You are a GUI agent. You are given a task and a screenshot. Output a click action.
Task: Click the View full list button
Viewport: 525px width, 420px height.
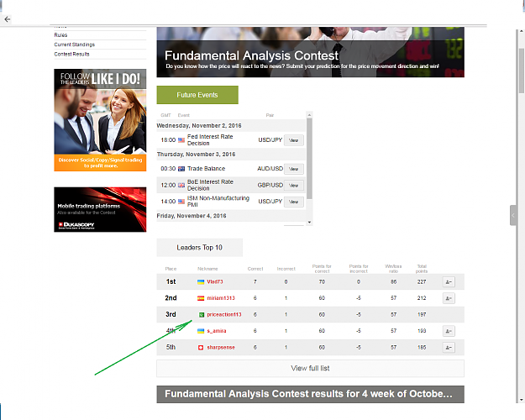click(310, 369)
